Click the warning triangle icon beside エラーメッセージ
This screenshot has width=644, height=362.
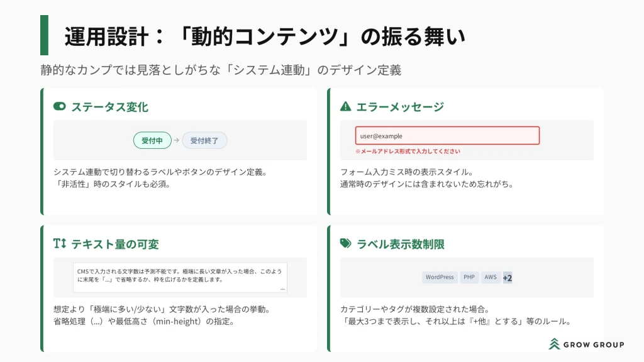point(345,106)
